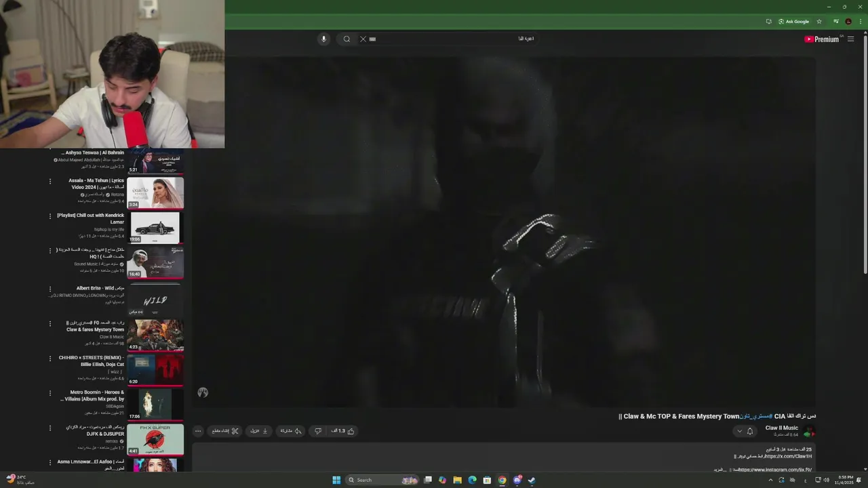Click the video player area to pause
The image size is (868, 488).
tap(503, 230)
